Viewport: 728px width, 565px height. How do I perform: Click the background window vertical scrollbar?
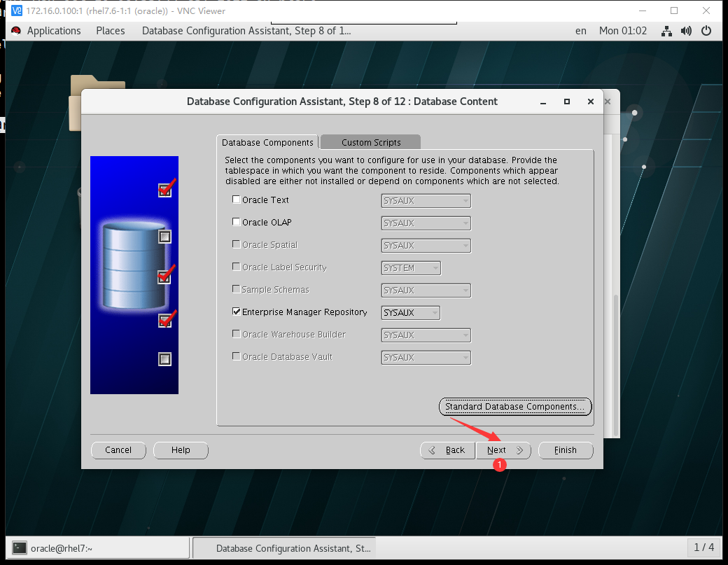click(616, 365)
